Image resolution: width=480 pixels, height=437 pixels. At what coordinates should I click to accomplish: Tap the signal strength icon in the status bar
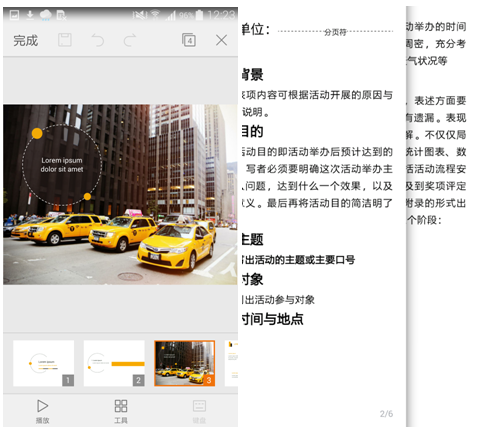click(171, 15)
